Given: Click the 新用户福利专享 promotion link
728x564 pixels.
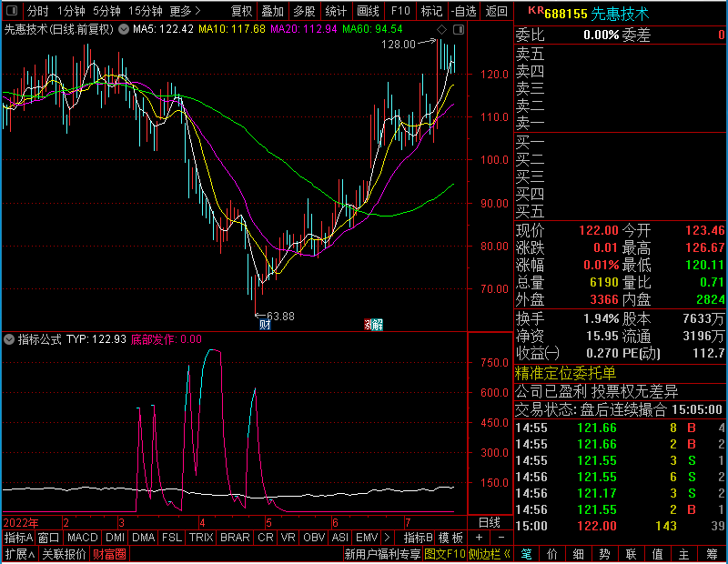Looking at the screenshot, I should point(382,554).
